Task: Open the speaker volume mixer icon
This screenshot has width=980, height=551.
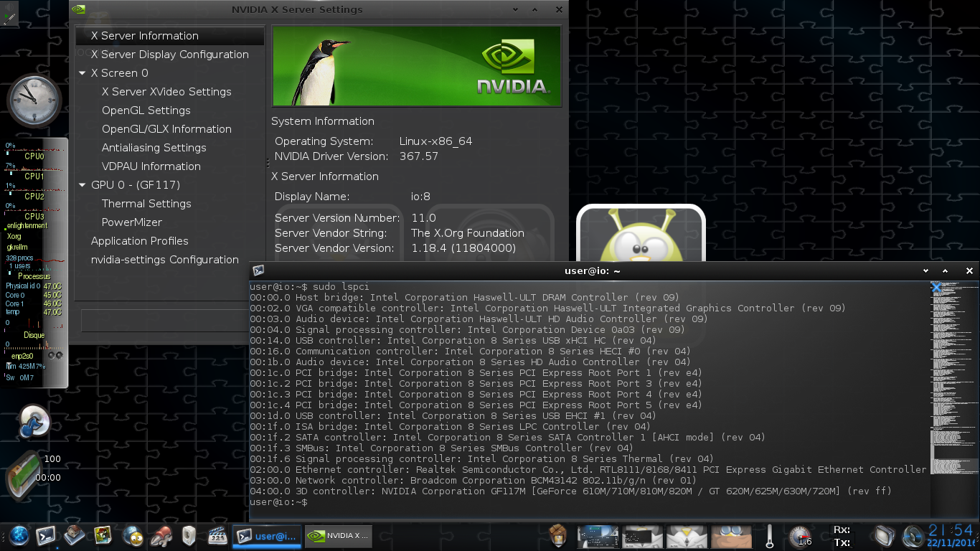Action: click(913, 536)
